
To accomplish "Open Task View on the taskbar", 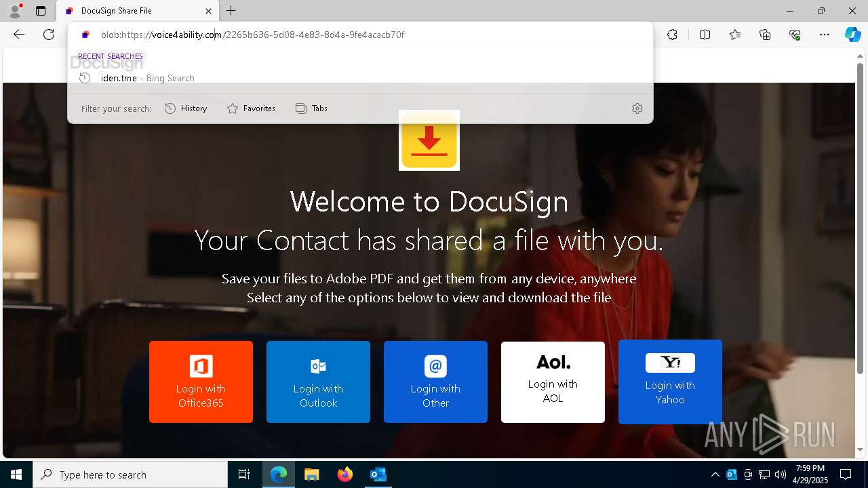I will [x=244, y=474].
